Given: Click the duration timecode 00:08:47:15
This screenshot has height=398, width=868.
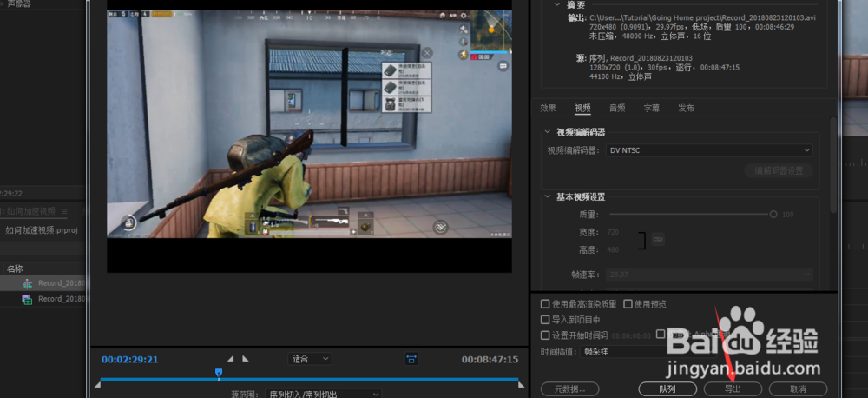Looking at the screenshot, I should [x=490, y=359].
